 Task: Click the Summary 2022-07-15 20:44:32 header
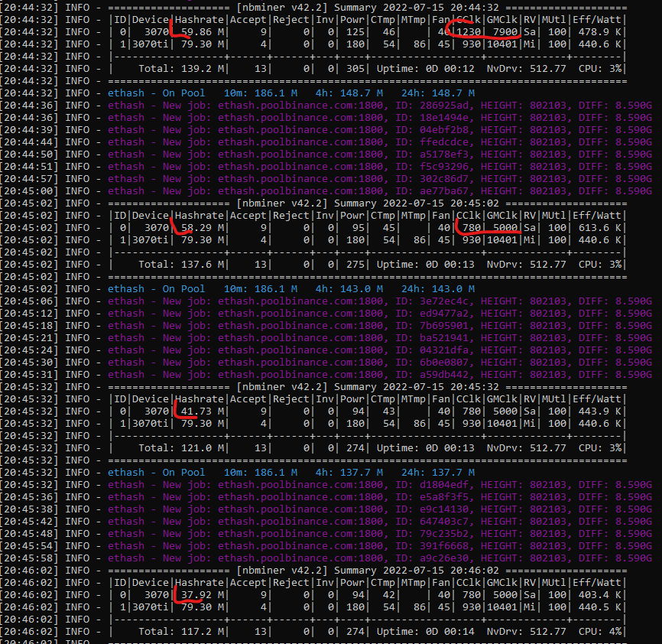coord(417,8)
